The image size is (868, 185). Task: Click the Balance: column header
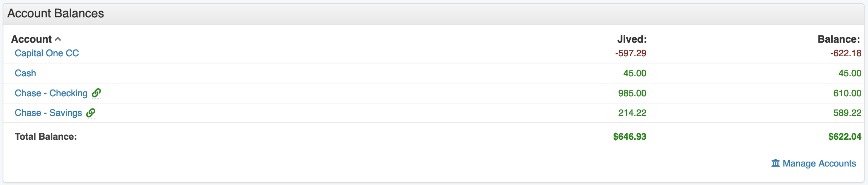[x=838, y=39]
